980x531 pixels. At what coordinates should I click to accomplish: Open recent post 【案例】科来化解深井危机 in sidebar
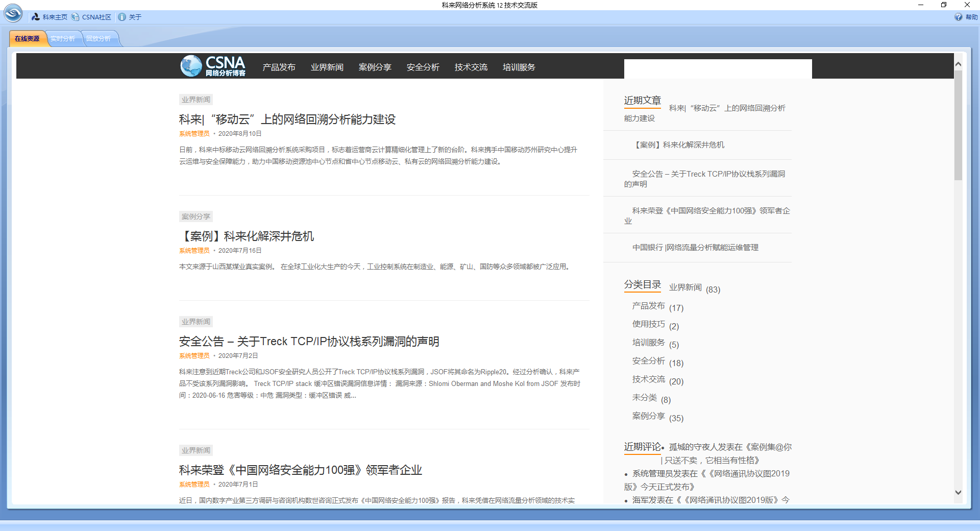(x=678, y=145)
